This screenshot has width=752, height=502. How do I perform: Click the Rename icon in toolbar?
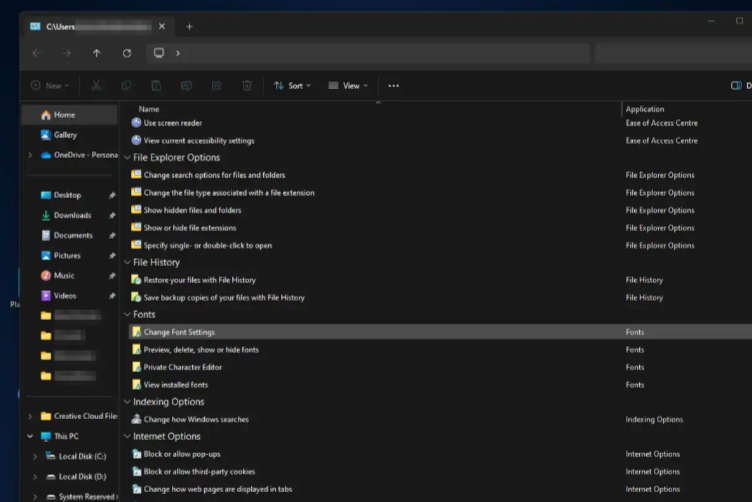[x=187, y=86]
